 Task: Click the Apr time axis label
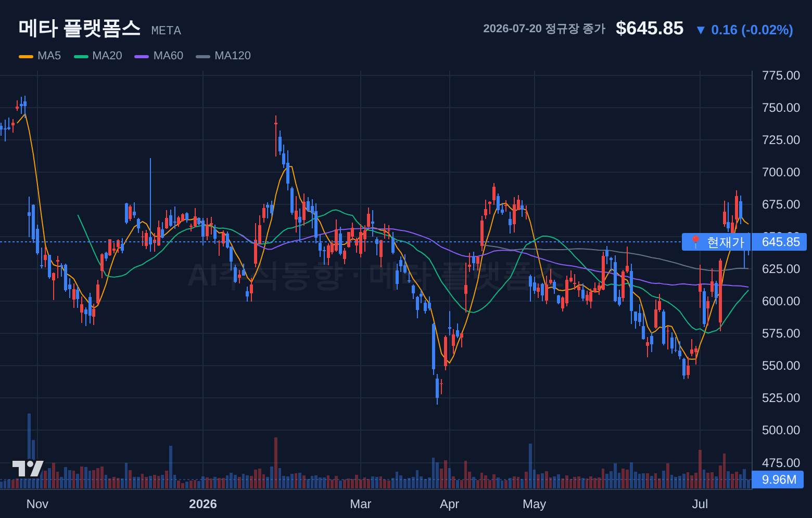[x=449, y=504]
